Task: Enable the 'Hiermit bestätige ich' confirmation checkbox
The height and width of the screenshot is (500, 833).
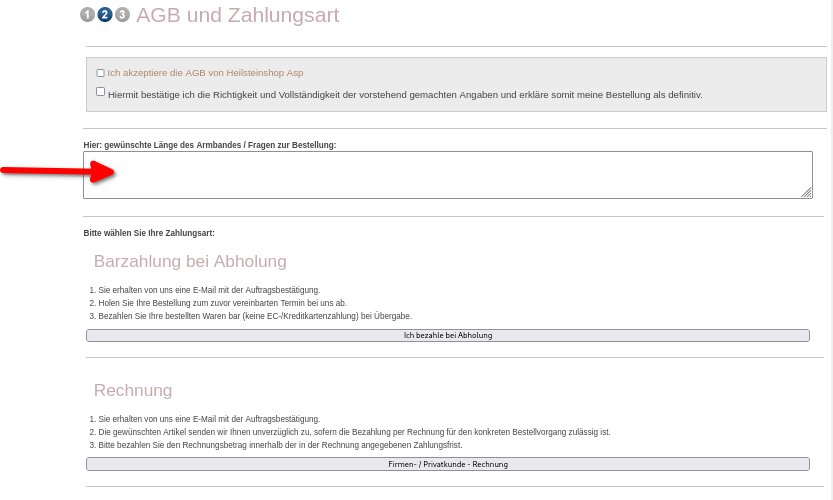Action: [100, 91]
